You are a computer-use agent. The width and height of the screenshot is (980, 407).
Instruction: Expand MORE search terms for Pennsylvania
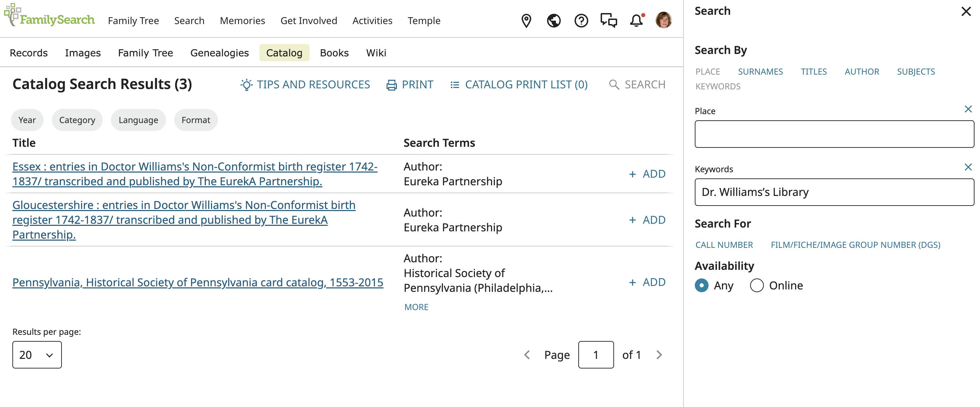(416, 307)
